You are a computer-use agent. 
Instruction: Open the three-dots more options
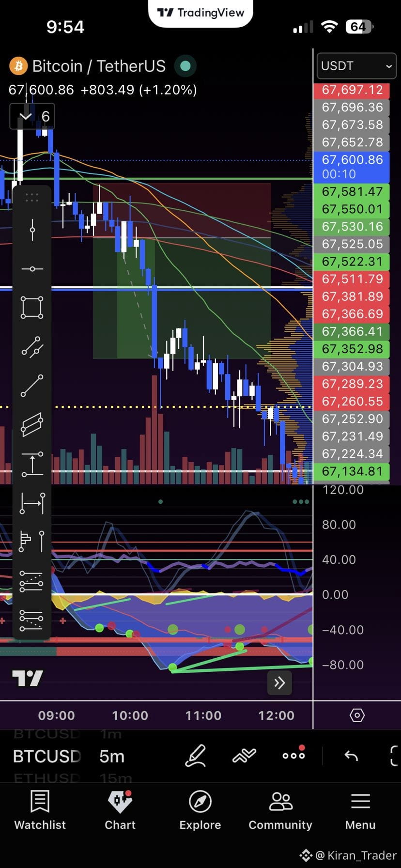pyautogui.click(x=293, y=755)
